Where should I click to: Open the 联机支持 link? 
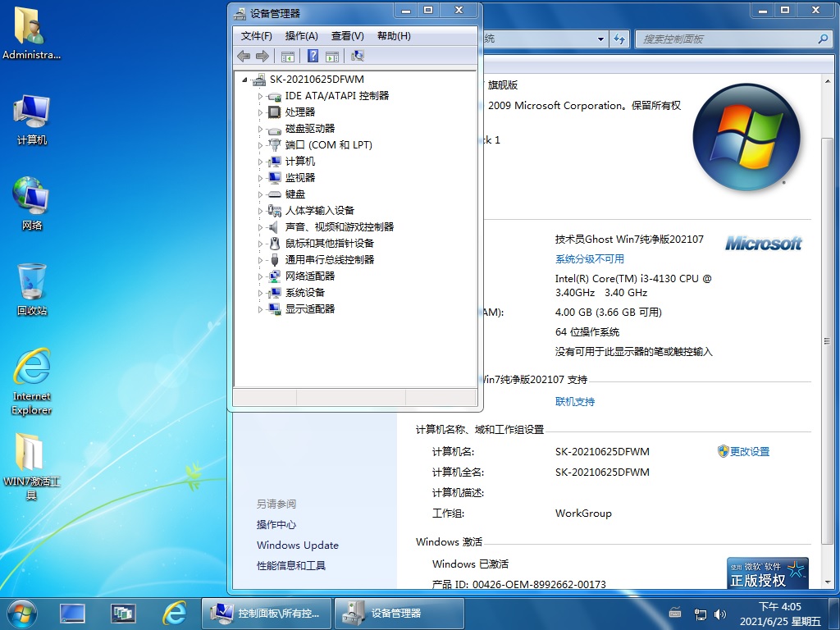click(x=575, y=402)
